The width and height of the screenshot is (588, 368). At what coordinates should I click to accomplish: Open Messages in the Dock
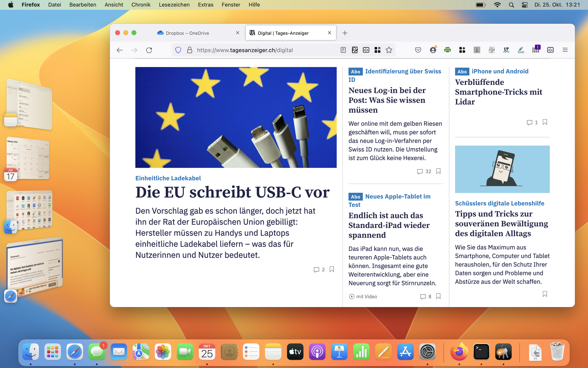click(97, 352)
